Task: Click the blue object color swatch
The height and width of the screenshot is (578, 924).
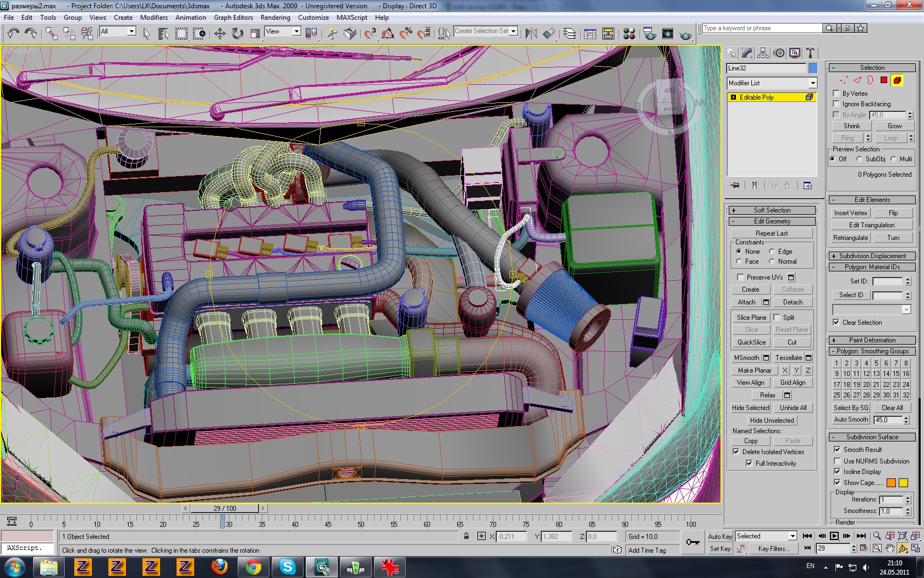Action: click(x=812, y=68)
